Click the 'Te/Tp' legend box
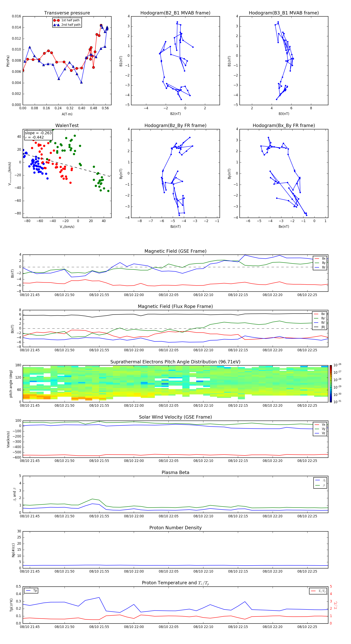The image size is (351, 644). point(318,591)
